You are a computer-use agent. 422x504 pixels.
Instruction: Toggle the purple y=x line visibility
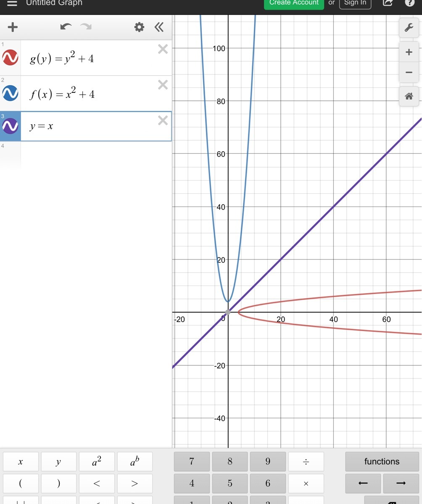coord(10,126)
